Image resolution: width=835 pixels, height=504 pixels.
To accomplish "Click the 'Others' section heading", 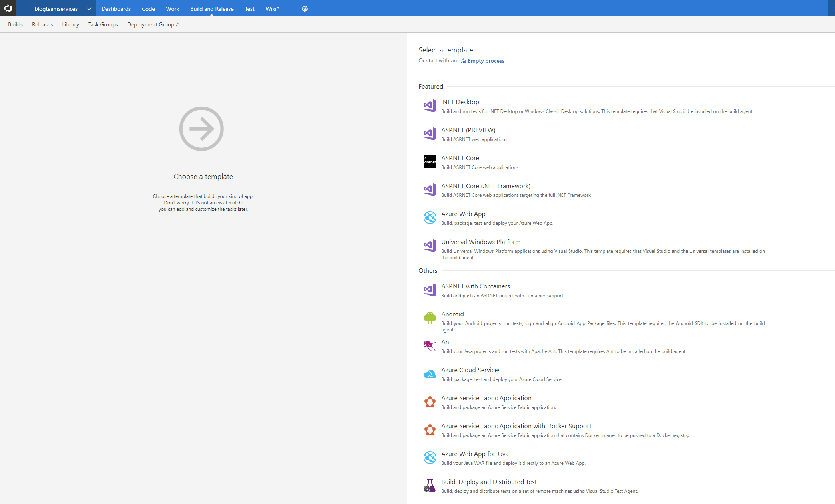I will click(x=428, y=271).
